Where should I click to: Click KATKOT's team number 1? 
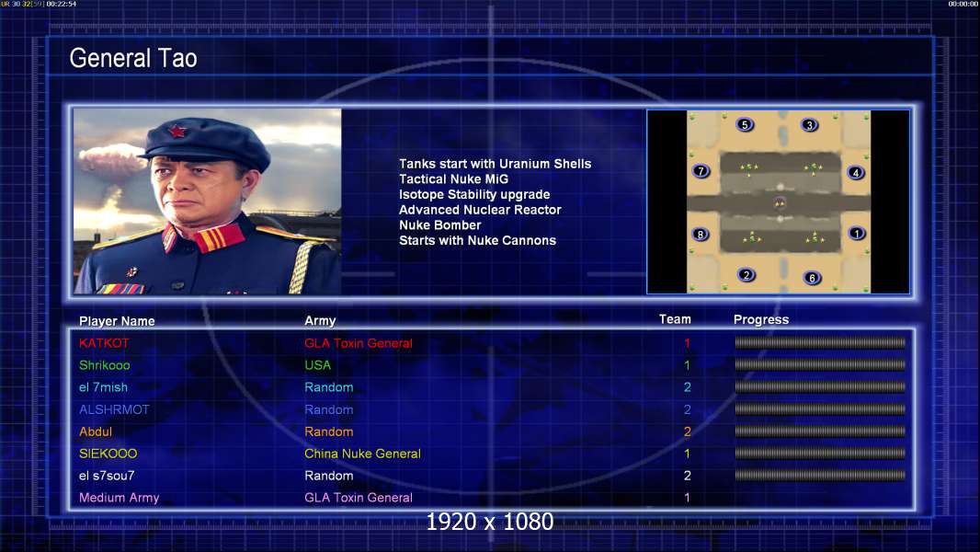(687, 342)
